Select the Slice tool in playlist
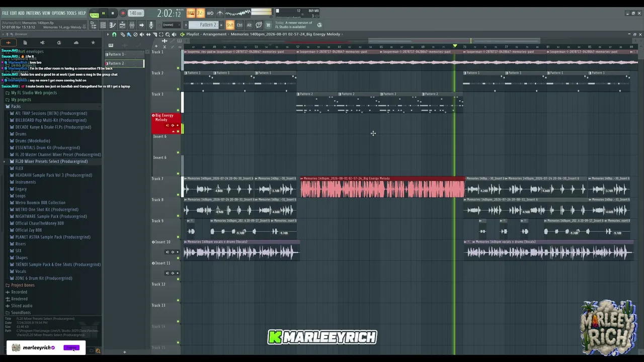Viewport: 644px width, 362px height. coord(154,35)
